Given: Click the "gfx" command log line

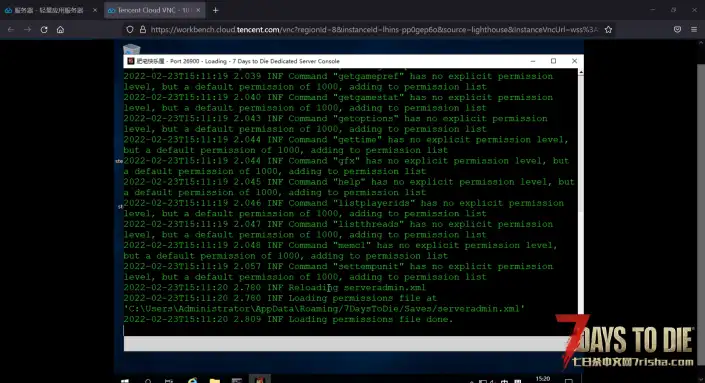Looking at the screenshot, I should coord(346,166).
